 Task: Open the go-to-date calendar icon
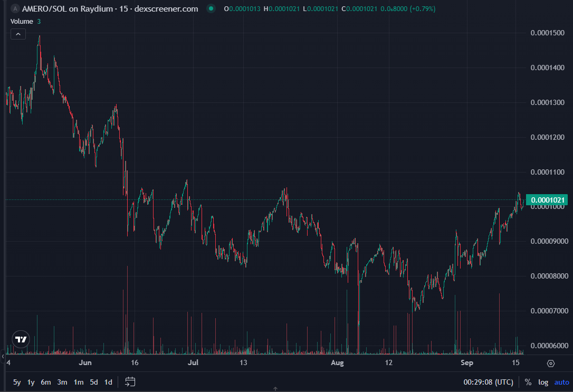131,381
